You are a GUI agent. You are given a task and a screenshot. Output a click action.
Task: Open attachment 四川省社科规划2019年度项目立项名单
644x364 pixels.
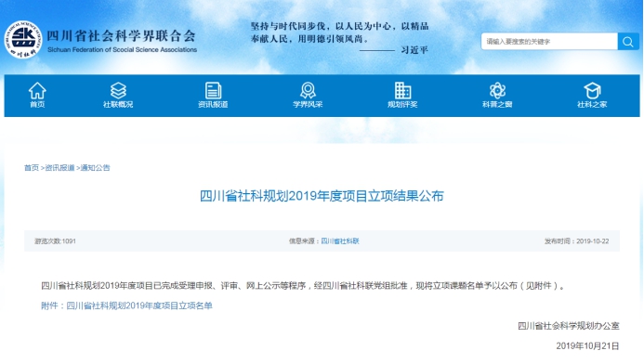point(139,305)
